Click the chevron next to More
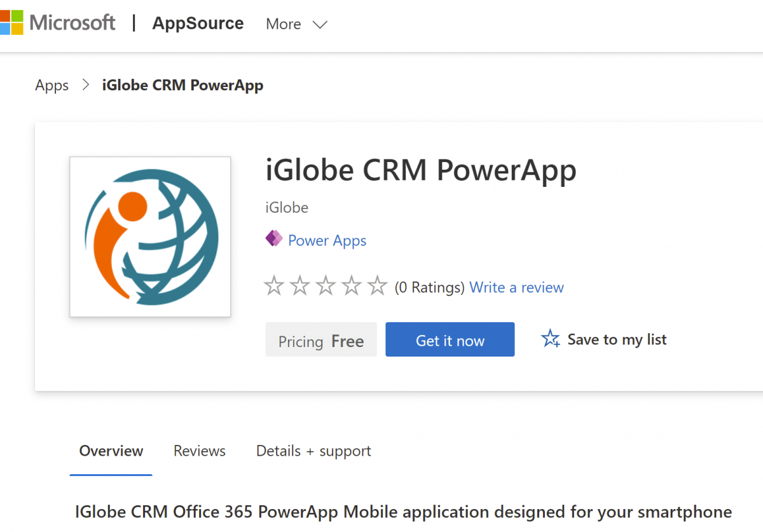 point(320,25)
